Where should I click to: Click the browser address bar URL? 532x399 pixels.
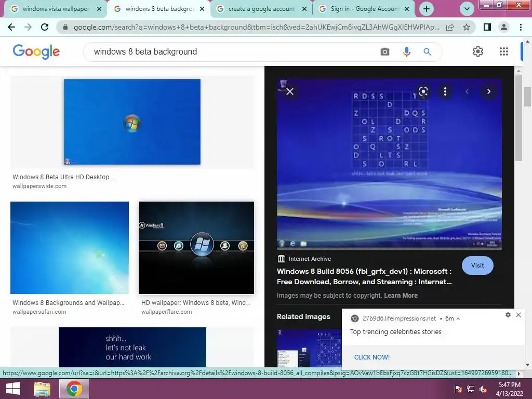(256, 27)
